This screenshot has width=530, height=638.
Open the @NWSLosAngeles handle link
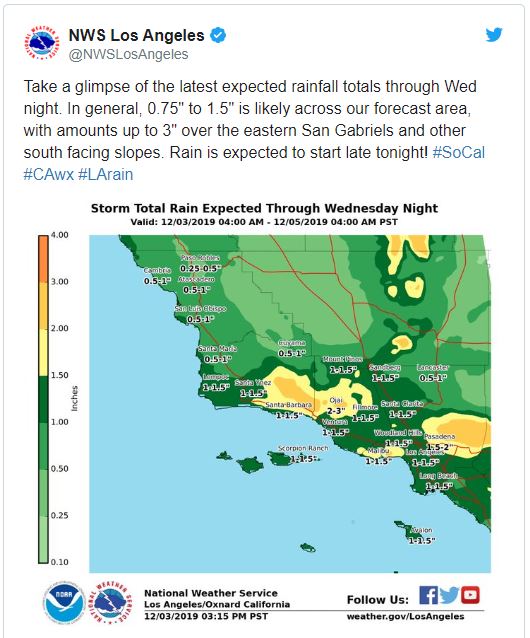tap(129, 55)
